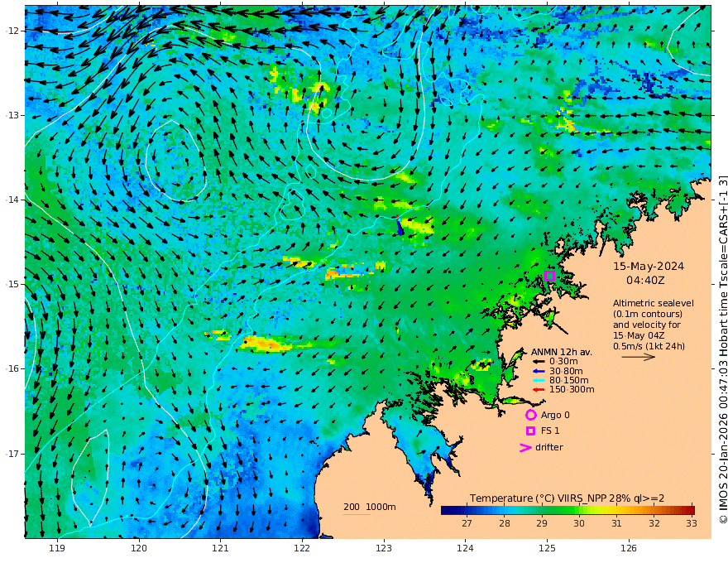
Task: Click colorbar tick label 29
Action: [542, 523]
